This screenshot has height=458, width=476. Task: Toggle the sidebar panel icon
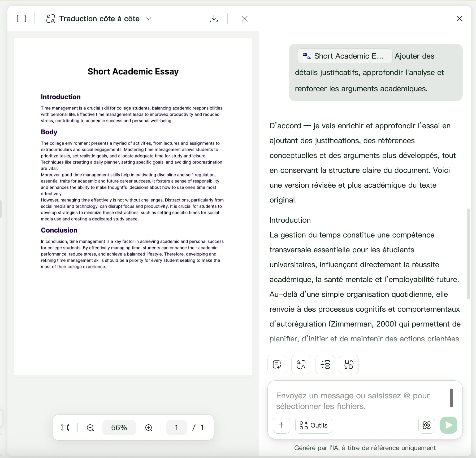tap(21, 19)
